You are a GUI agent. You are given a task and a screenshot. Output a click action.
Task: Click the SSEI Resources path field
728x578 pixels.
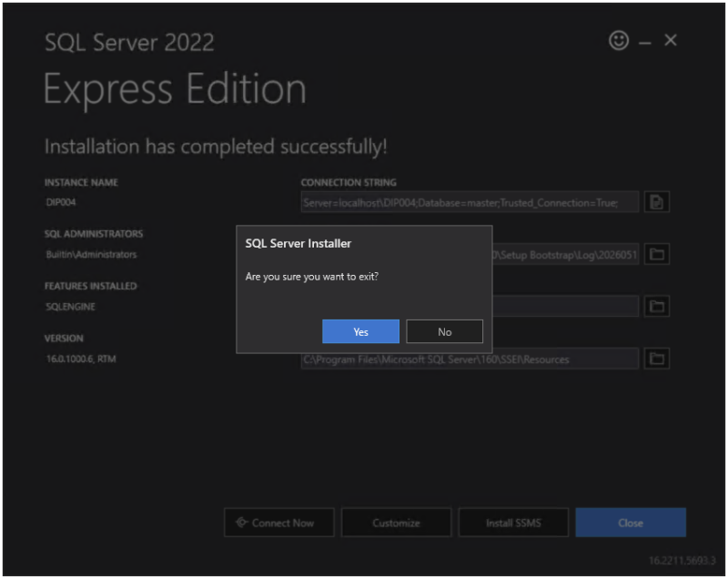pos(470,360)
